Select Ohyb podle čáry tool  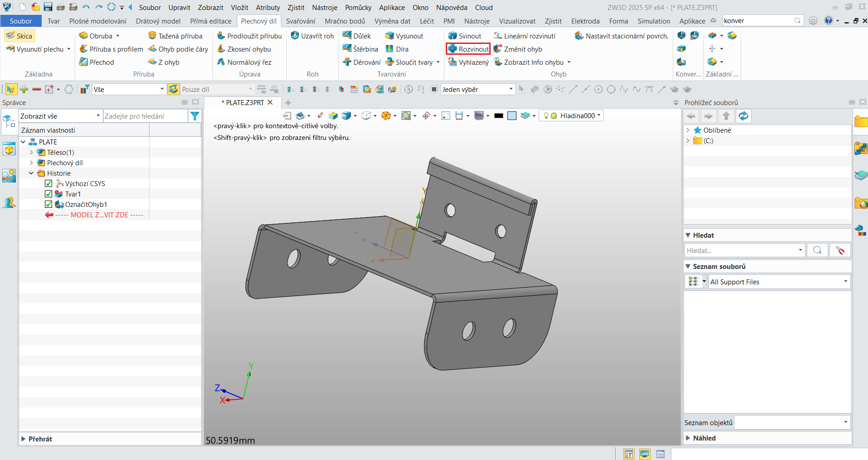pos(178,49)
